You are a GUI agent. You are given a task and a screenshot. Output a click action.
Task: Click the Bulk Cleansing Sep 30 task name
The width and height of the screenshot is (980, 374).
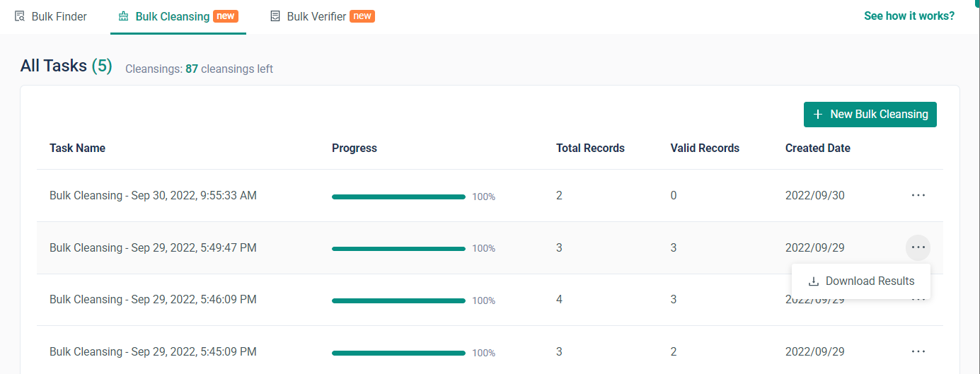tap(153, 195)
